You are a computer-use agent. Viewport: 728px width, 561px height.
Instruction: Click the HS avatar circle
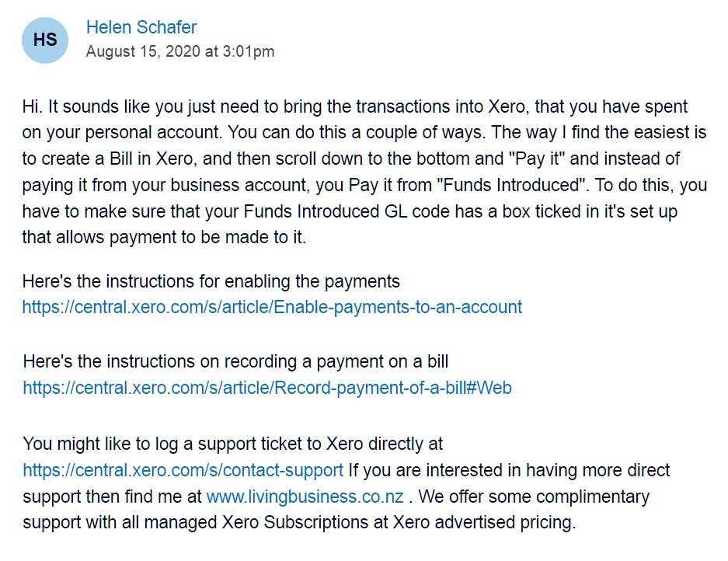[x=45, y=40]
